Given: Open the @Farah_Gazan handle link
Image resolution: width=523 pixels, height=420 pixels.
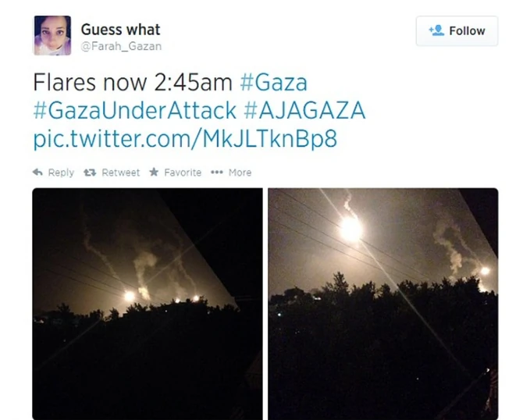Looking at the screenshot, I should (121, 46).
